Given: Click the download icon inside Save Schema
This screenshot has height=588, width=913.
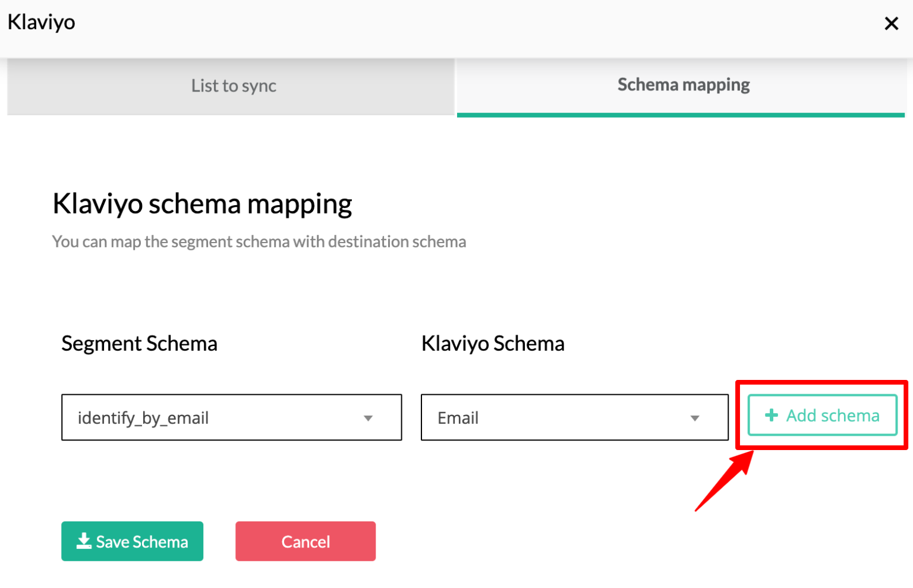Looking at the screenshot, I should point(84,541).
